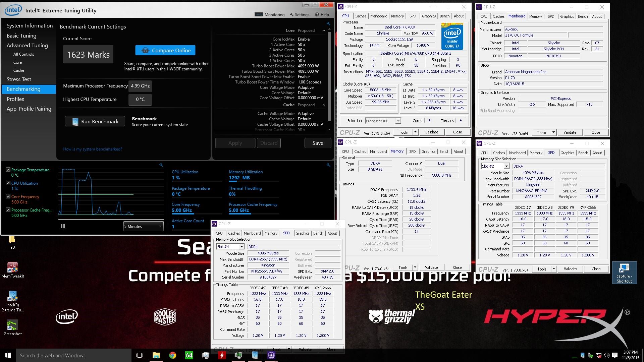
Task: Launch Google Chrome from the taskbar
Action: pos(173,355)
